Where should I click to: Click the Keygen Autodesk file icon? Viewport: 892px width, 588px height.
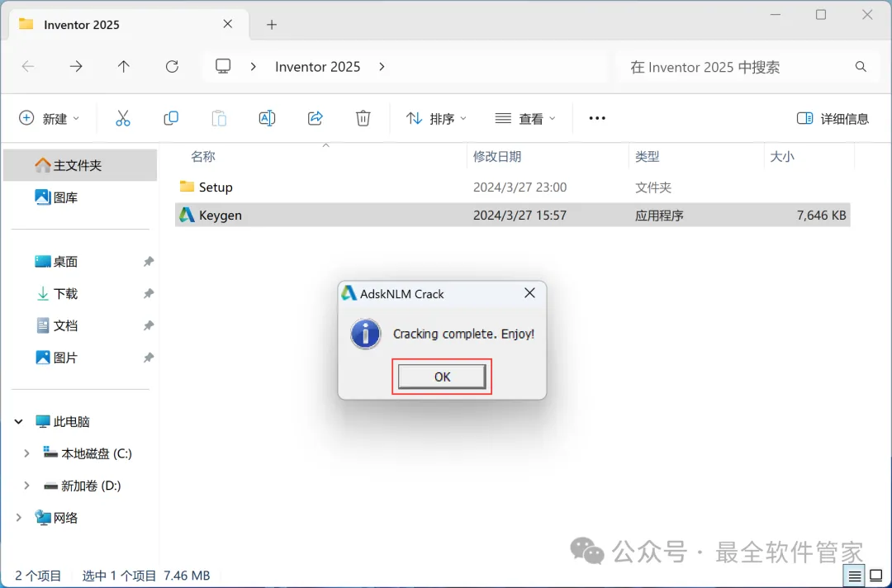[x=187, y=215]
